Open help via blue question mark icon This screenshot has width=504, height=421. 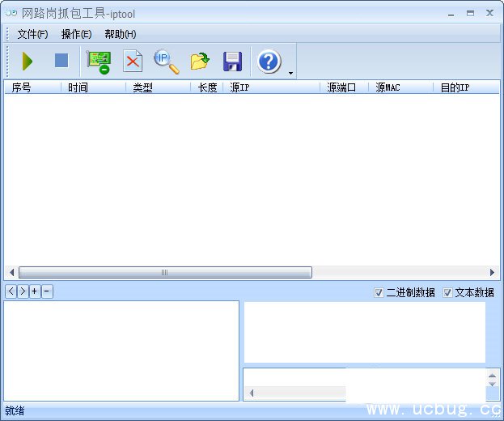pos(269,62)
